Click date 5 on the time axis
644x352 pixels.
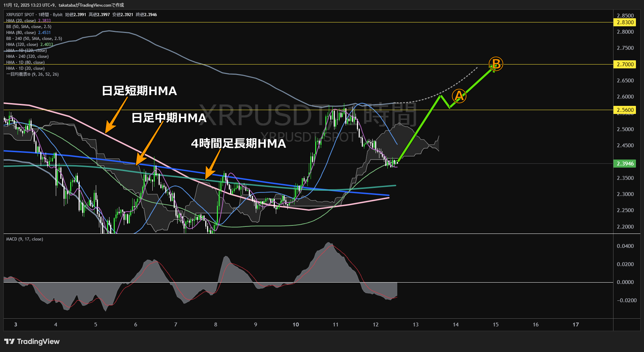point(95,325)
